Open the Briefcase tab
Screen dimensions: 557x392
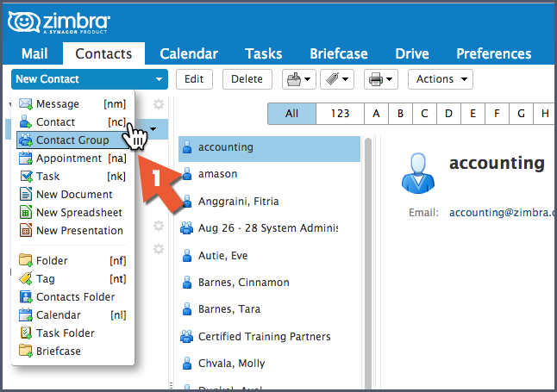339,53
